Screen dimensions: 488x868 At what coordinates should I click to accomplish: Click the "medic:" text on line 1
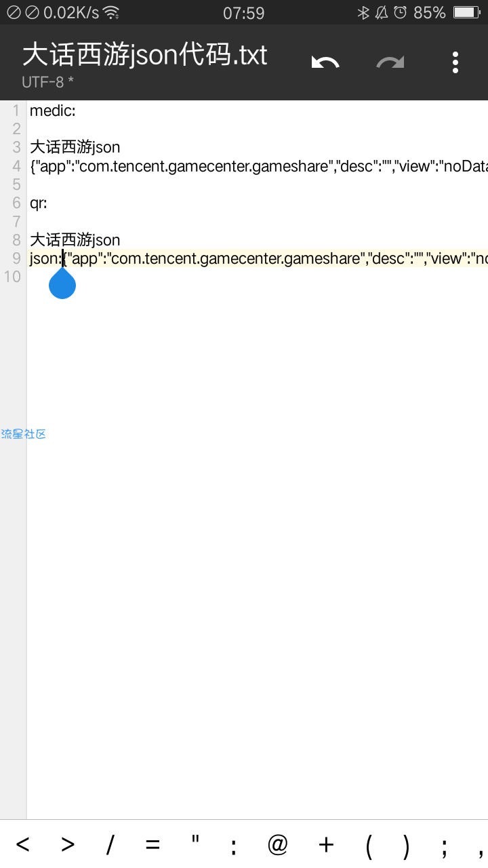[x=52, y=111]
